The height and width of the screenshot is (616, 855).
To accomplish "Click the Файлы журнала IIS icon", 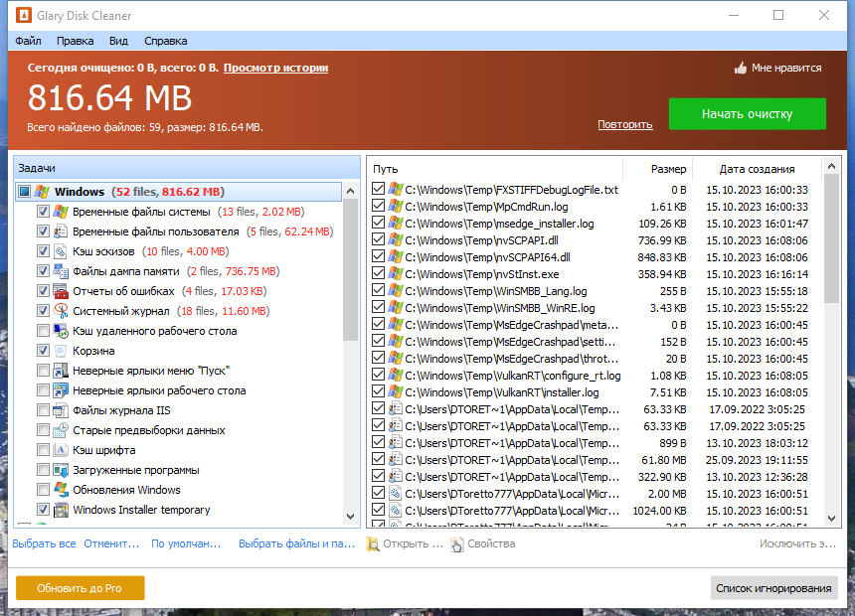I will click(x=61, y=410).
